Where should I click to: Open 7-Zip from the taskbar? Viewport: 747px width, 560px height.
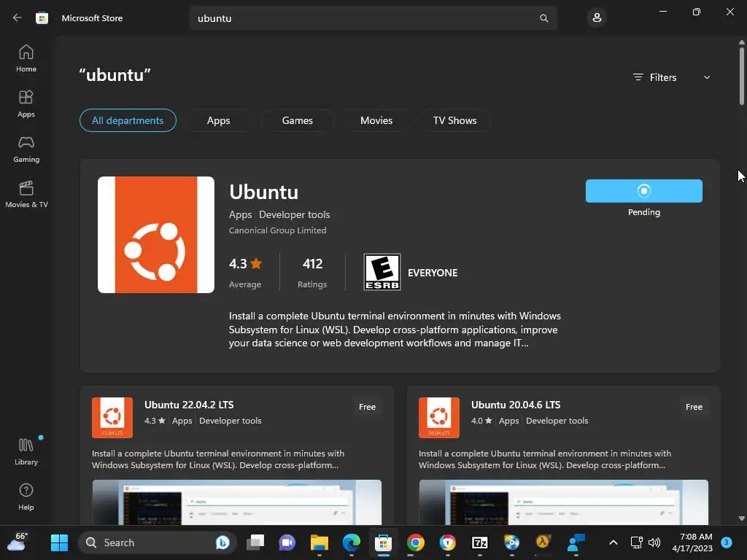pyautogui.click(x=480, y=542)
